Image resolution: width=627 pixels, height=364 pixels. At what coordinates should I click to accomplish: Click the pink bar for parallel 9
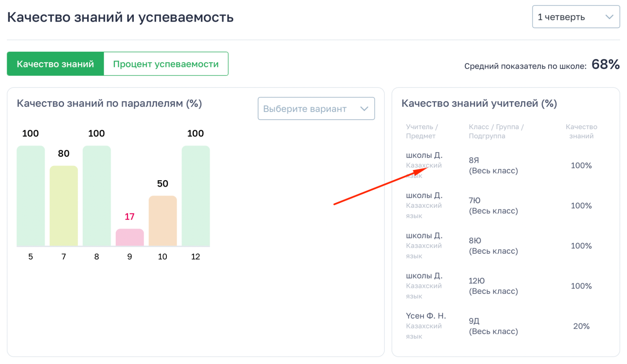point(130,238)
